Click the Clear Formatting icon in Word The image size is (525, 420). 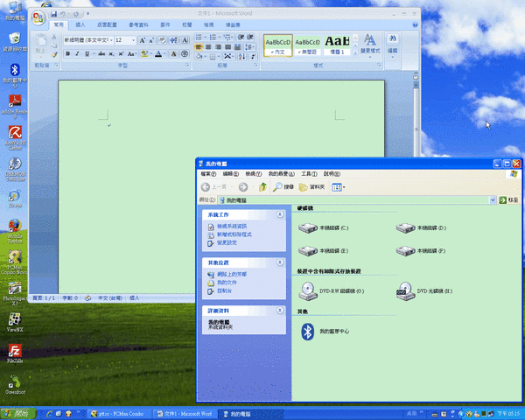163,40
